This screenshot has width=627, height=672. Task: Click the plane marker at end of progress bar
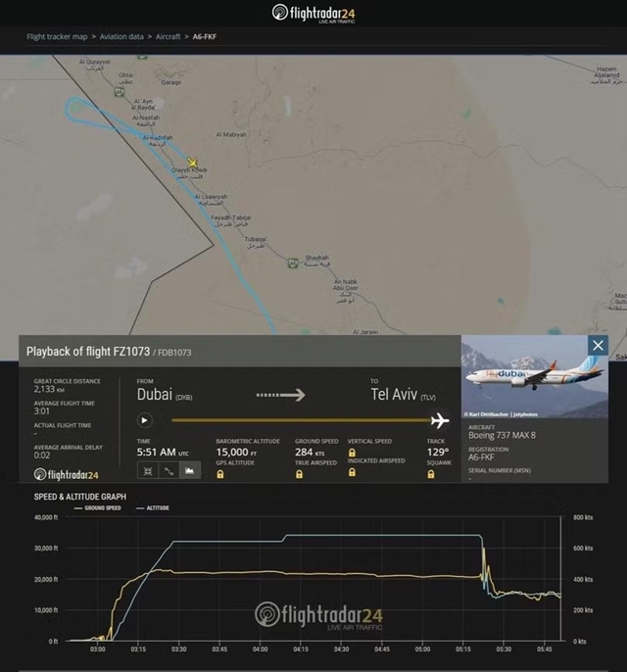[x=440, y=420]
